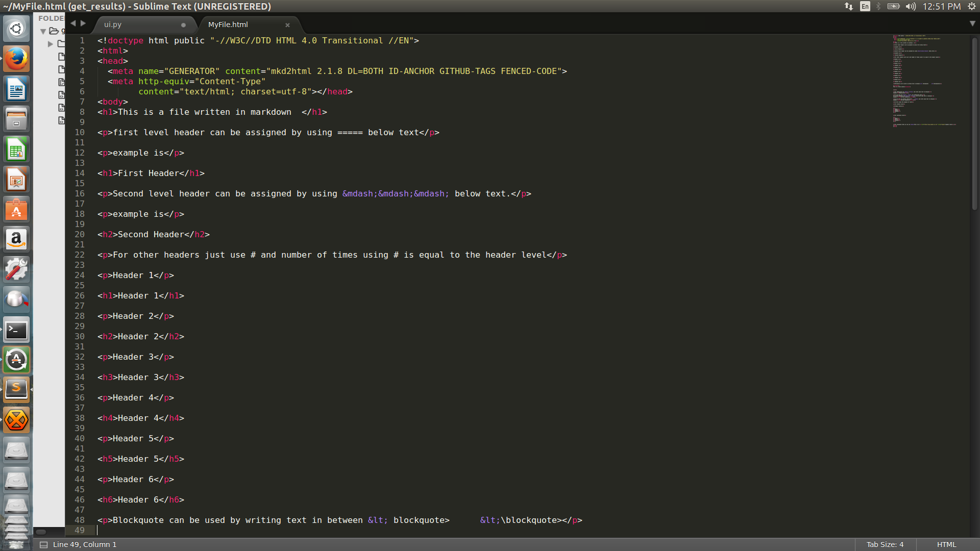Click the body tag on line 7
Viewport: 980px width, 551px height.
[x=113, y=102]
